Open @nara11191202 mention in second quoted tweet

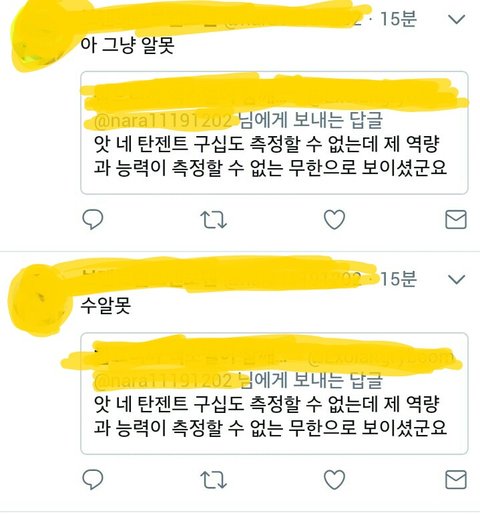coord(163,381)
